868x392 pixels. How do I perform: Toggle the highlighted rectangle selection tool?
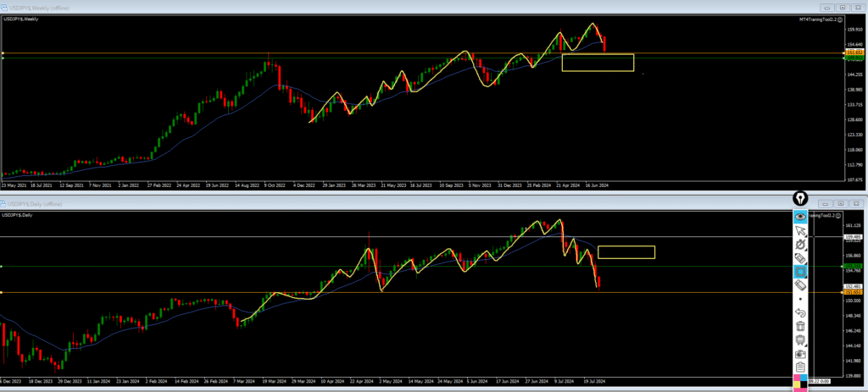800,272
